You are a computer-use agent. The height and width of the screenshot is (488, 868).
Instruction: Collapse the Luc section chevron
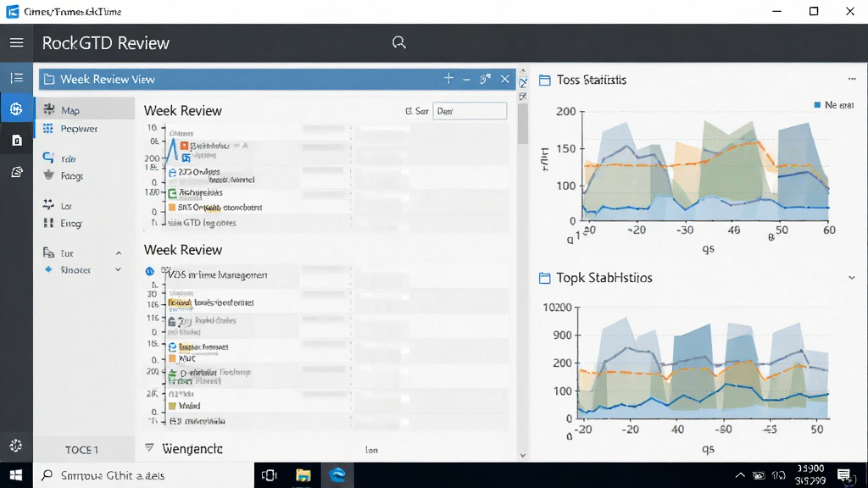click(x=119, y=252)
